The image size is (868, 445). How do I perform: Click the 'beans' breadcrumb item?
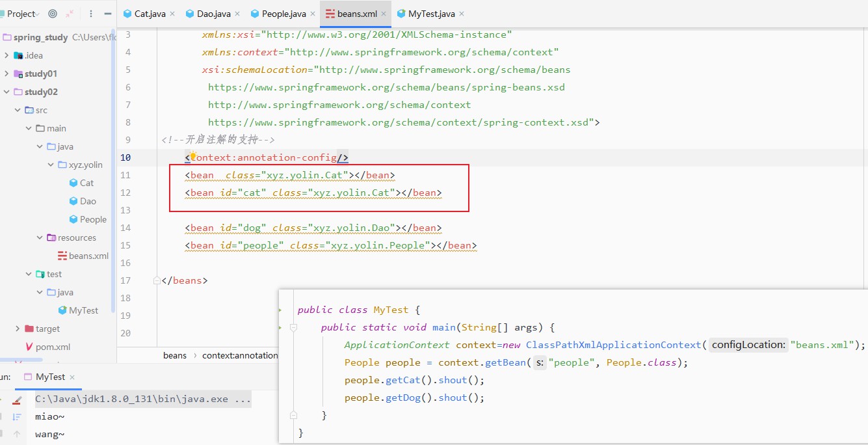[174, 355]
